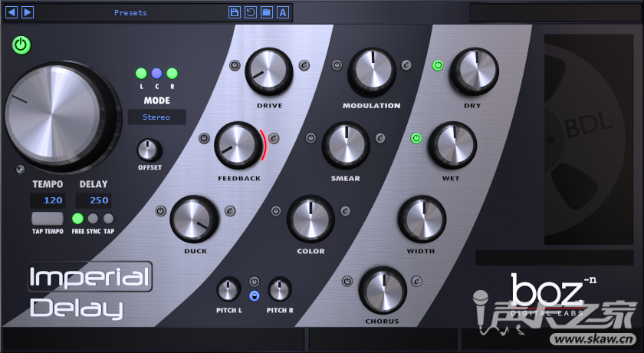Open the Presets dropdown
This screenshot has height=353, width=644.
pos(130,13)
